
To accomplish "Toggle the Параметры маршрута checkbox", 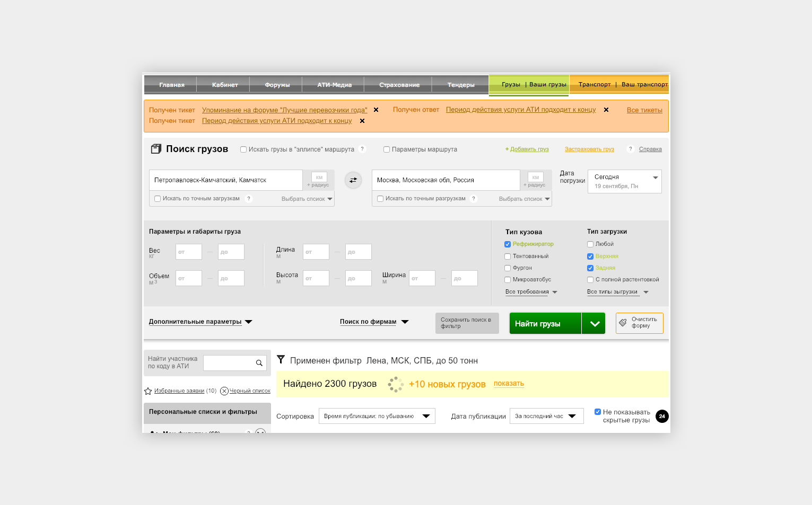I will pyautogui.click(x=387, y=149).
